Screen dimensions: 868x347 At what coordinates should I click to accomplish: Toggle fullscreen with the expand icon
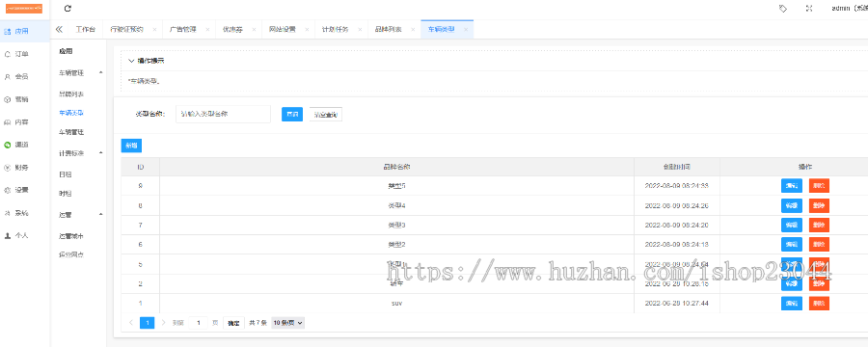point(809,9)
